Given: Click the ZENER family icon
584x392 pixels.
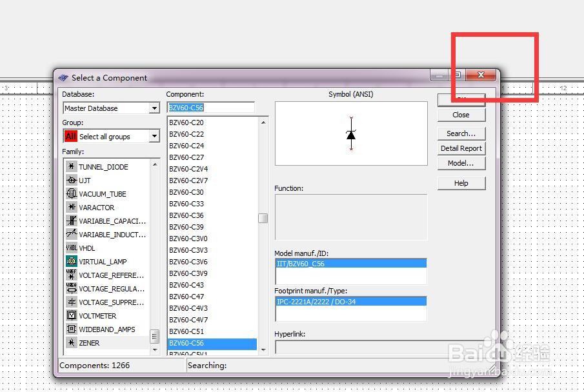Looking at the screenshot, I should [x=72, y=342].
